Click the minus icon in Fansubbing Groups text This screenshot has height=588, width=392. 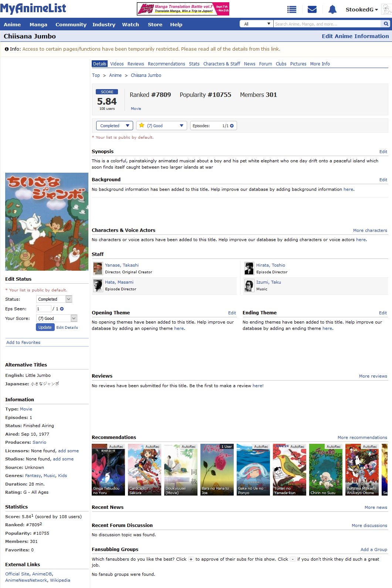(293, 559)
